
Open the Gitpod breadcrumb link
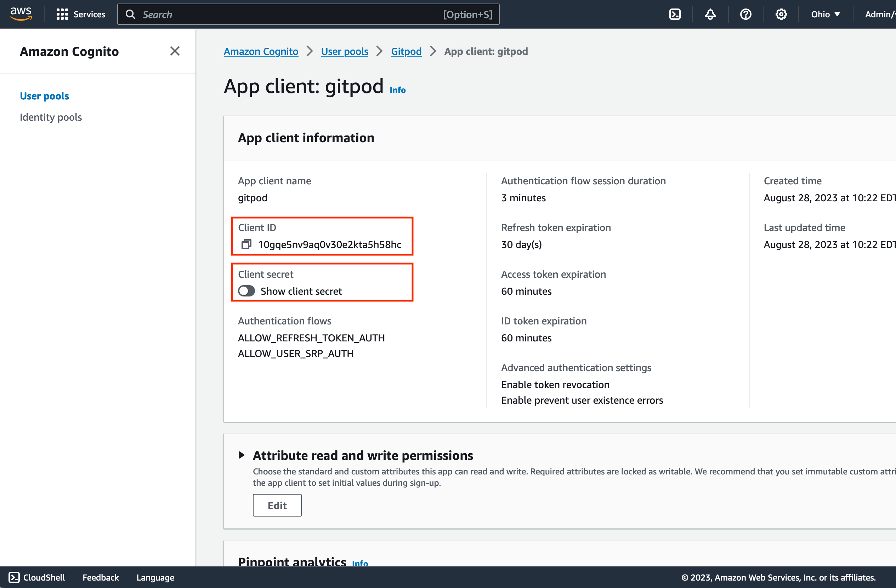pos(406,51)
